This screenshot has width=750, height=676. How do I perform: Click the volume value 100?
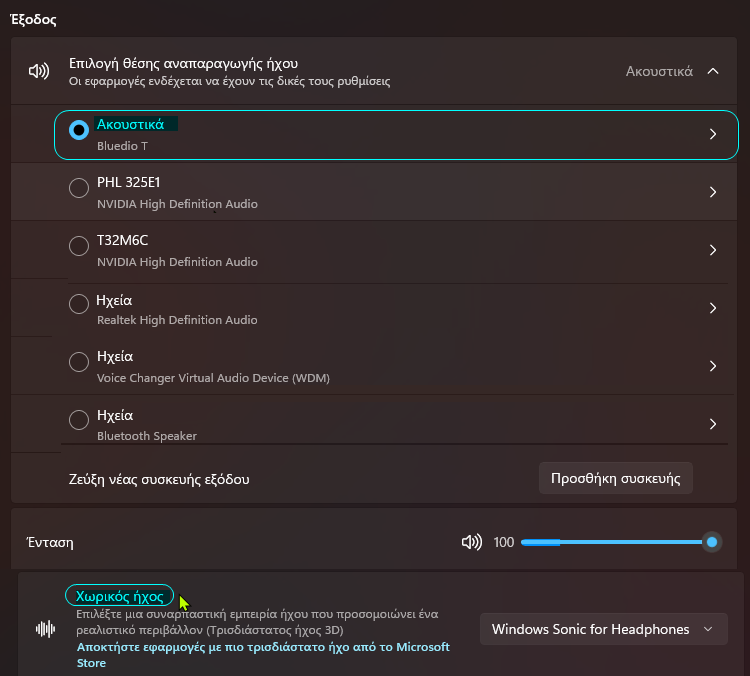click(504, 542)
